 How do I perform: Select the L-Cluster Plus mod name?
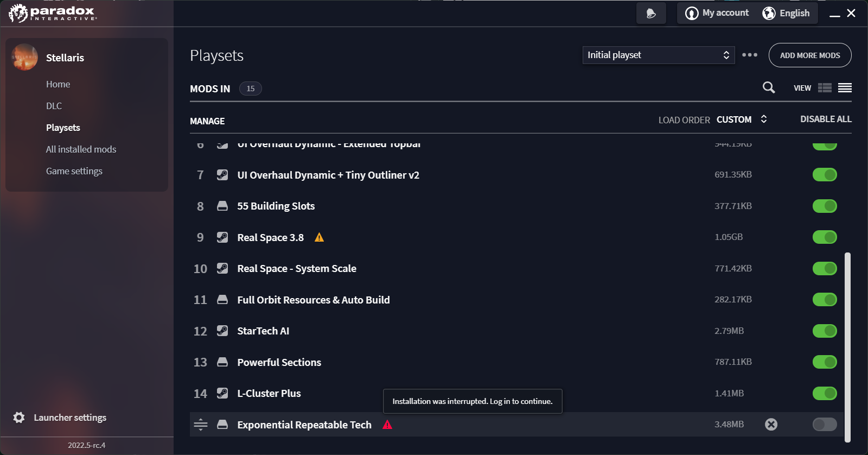click(x=269, y=393)
